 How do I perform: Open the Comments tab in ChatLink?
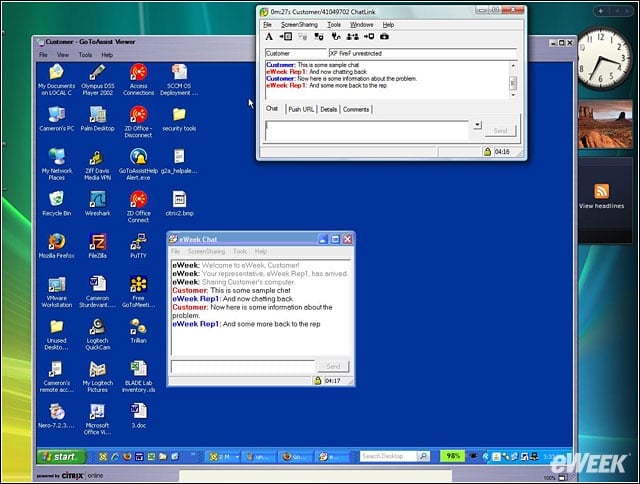[356, 109]
